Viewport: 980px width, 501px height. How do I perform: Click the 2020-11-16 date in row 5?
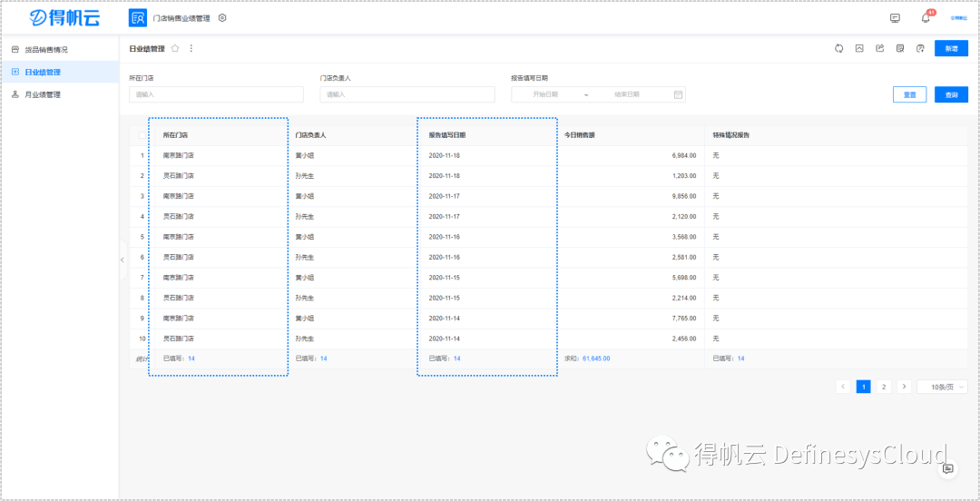tap(444, 236)
